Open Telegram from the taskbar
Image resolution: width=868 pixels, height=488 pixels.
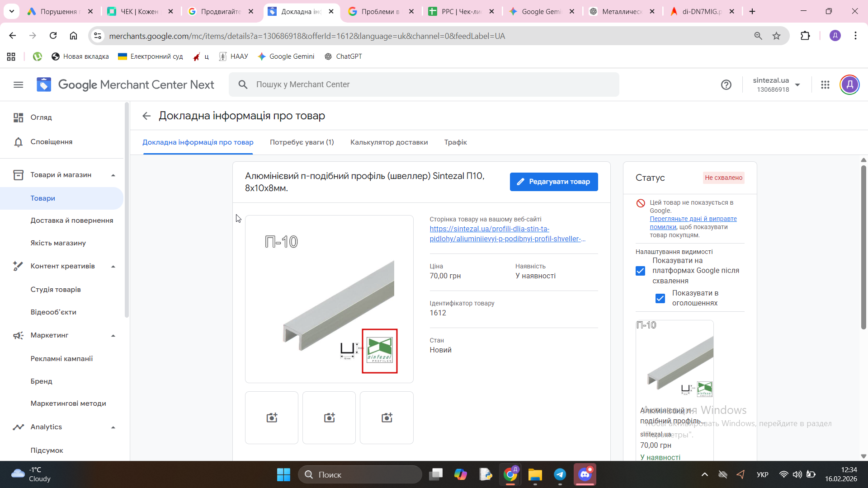(x=560, y=474)
